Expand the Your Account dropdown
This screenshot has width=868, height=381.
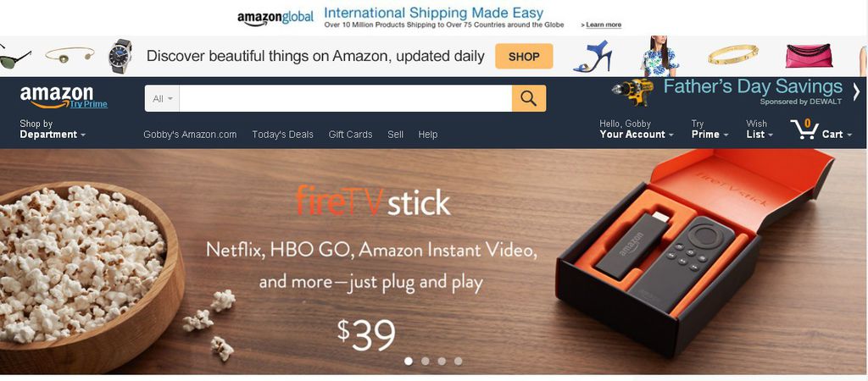637,129
